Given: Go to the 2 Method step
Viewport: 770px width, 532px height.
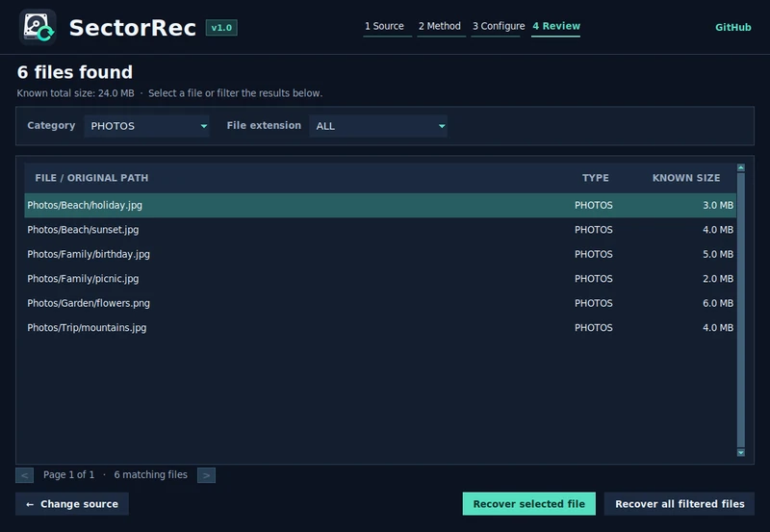Looking at the screenshot, I should tap(440, 26).
